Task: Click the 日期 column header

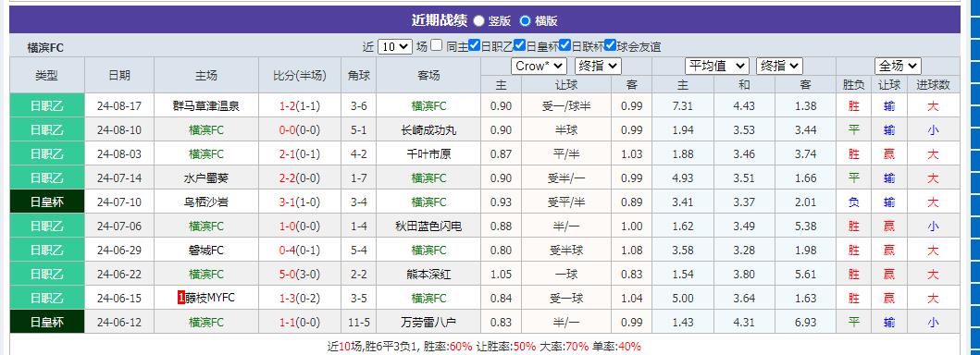Action: click(x=119, y=76)
